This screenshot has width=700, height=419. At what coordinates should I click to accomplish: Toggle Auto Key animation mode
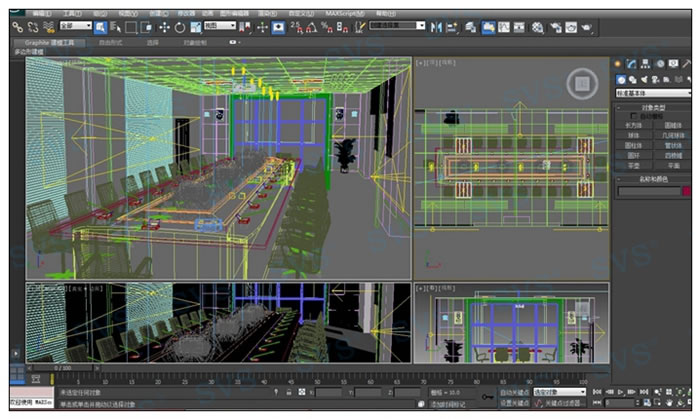point(512,392)
